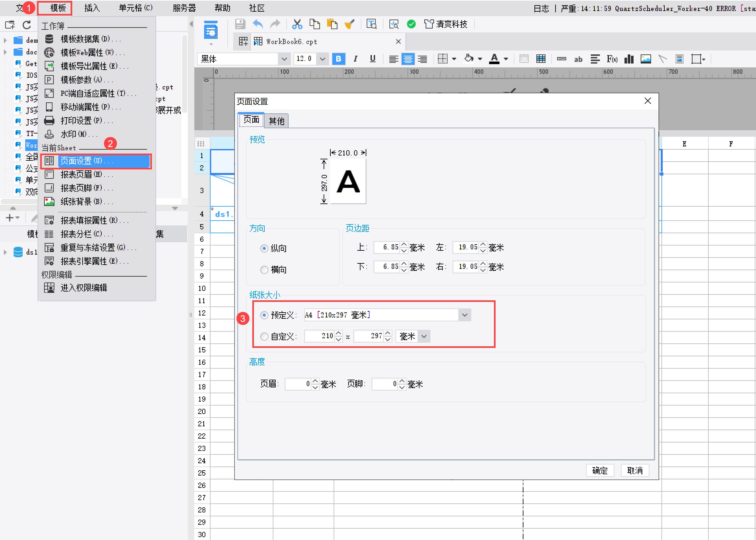756x540 pixels.
Task: Select the 自定义 custom paper size radio
Action: (x=264, y=337)
